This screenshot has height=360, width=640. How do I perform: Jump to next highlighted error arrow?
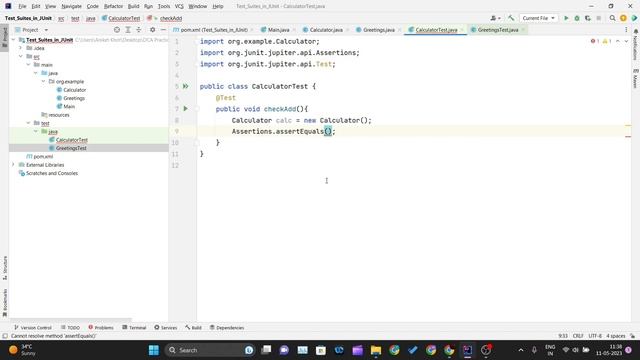click(x=626, y=41)
